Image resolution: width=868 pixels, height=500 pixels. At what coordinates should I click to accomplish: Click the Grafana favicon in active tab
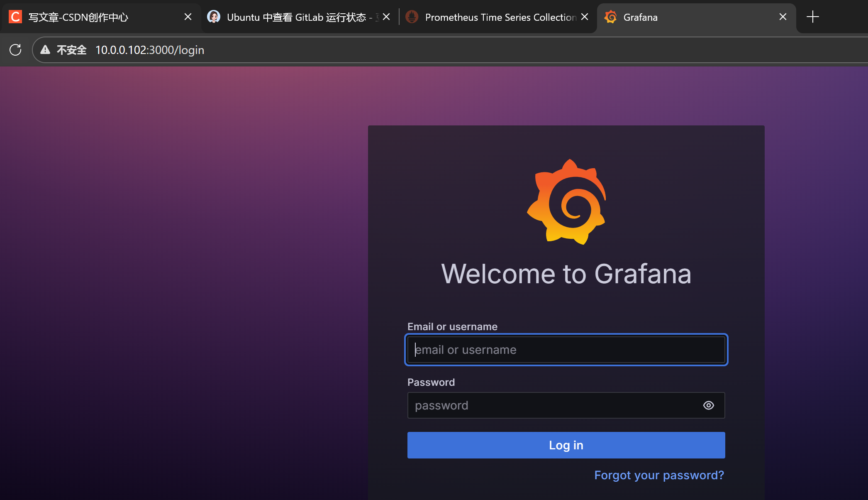point(610,17)
